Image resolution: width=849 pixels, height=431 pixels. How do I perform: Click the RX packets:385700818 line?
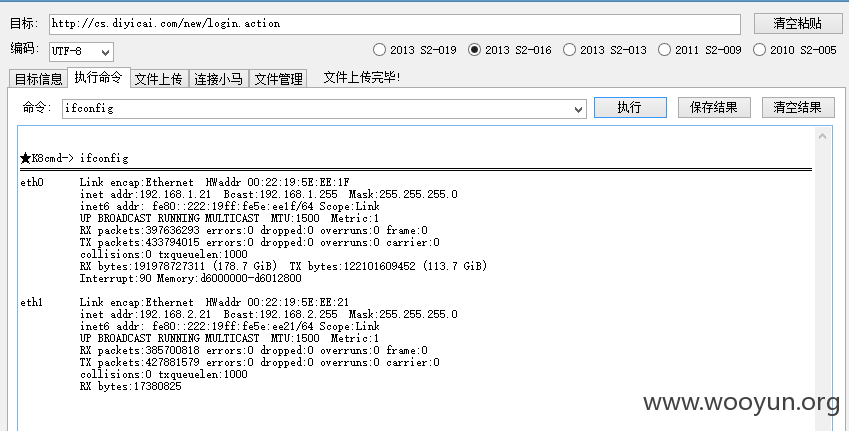click(x=253, y=350)
